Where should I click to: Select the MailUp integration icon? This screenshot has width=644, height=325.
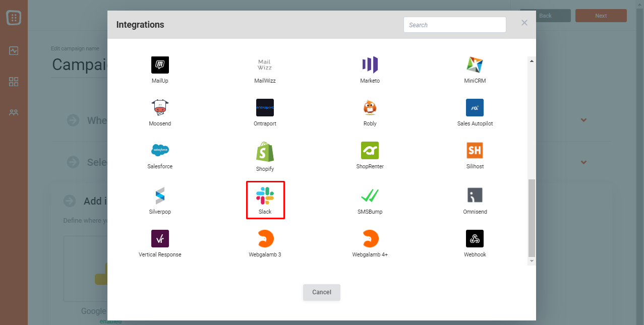click(x=160, y=65)
